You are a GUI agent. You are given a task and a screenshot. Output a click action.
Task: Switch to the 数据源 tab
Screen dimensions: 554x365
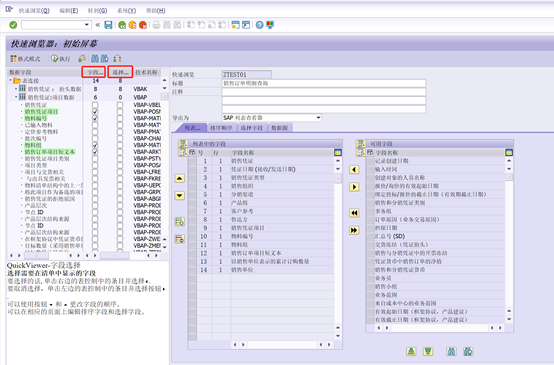[279, 128]
